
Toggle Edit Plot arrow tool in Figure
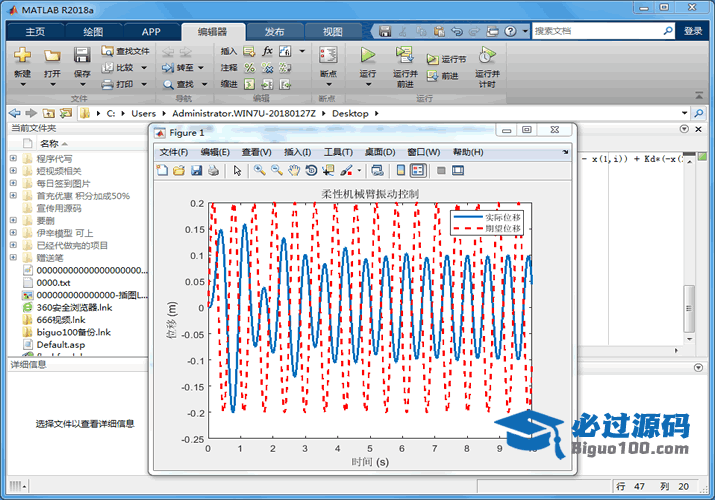237,170
